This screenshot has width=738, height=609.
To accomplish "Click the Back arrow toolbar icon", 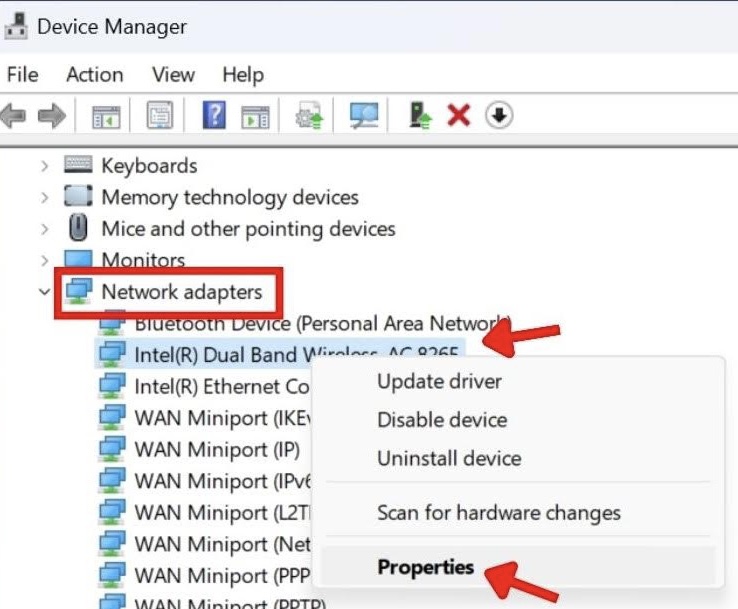I will (14, 115).
